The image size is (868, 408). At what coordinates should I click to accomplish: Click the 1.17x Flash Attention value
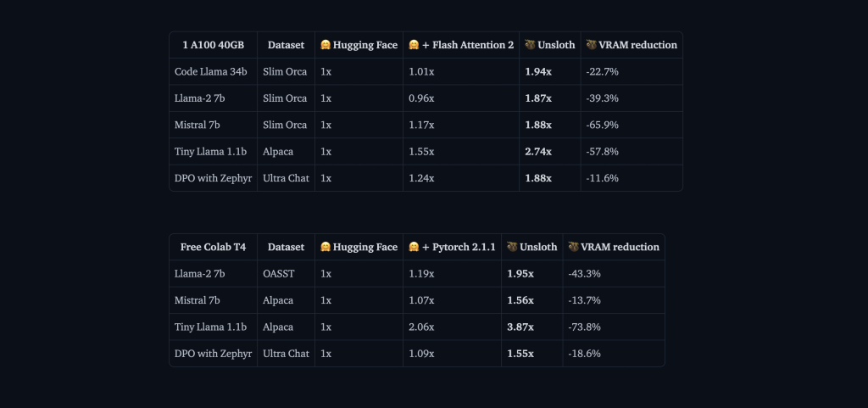(x=421, y=125)
